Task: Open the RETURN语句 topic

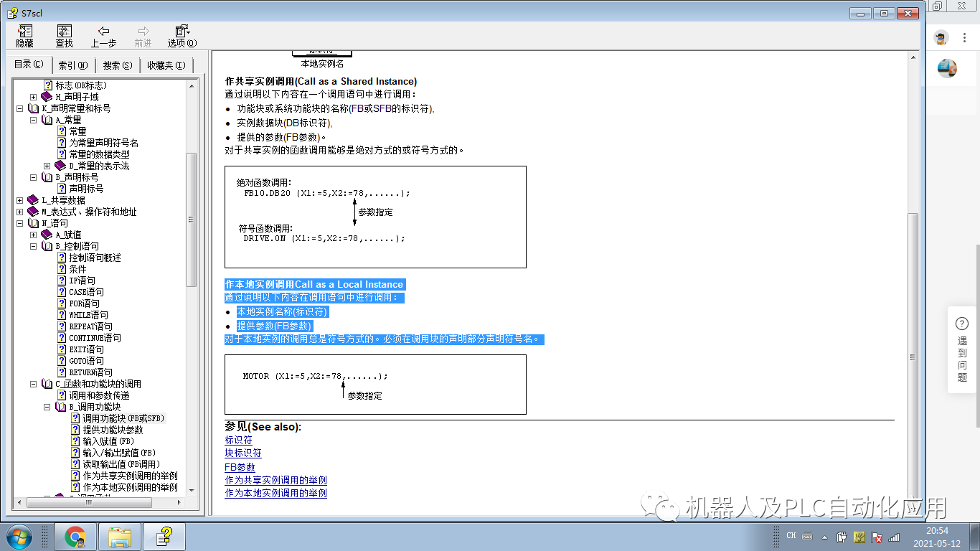Action: (90, 372)
